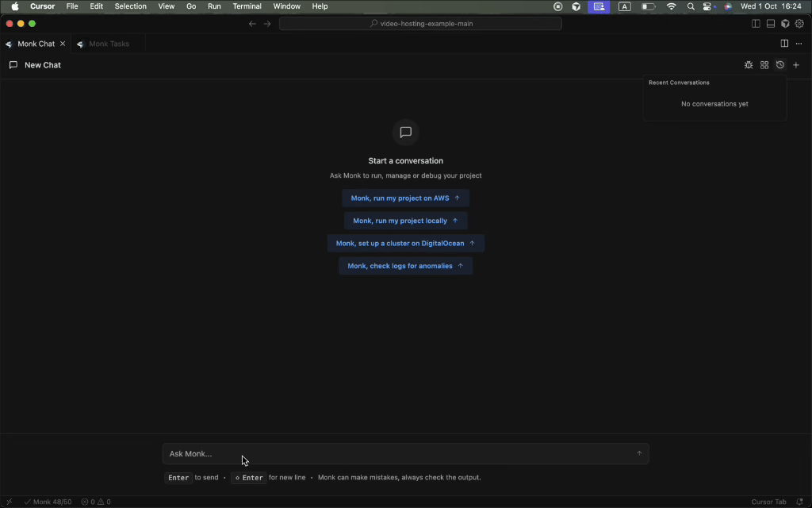Toggle bottom panel layout icon
Screen dimensions: 812x508
[771, 23]
